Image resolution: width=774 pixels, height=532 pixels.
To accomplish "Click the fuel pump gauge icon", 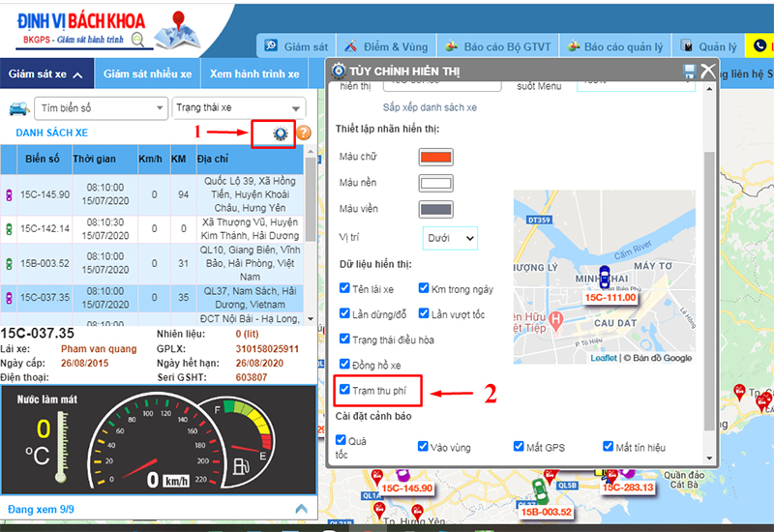I will [x=241, y=466].
